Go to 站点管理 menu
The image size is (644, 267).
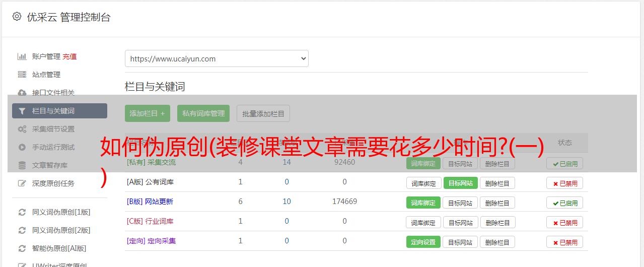tap(46, 75)
